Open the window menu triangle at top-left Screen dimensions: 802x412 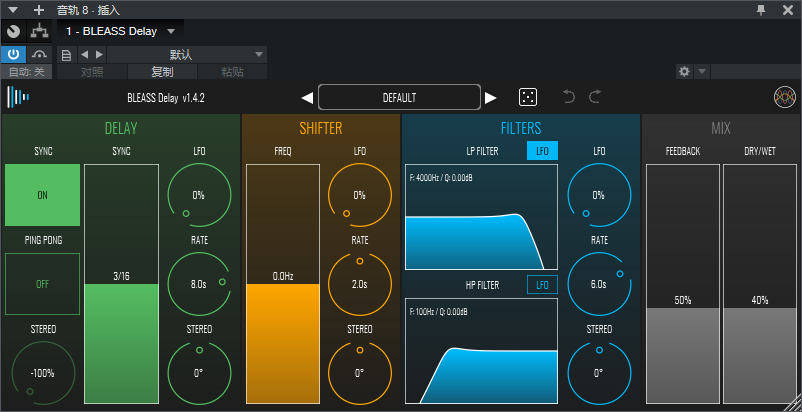tap(13, 10)
